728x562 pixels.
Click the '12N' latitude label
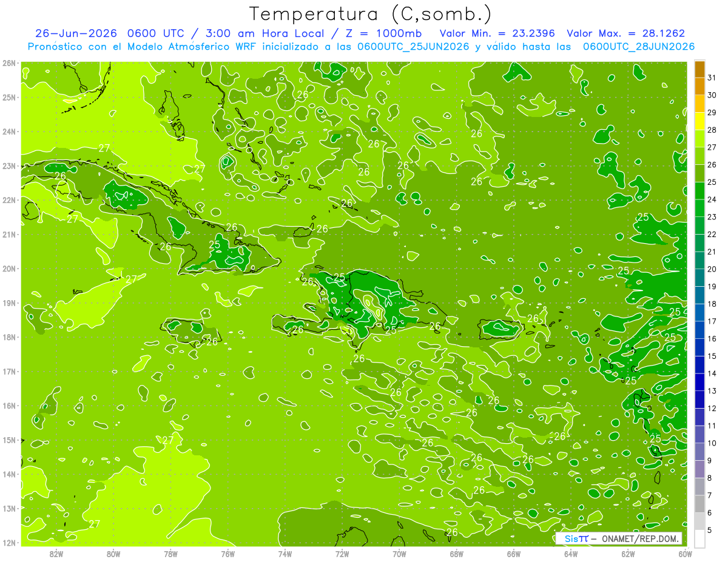(x=8, y=543)
